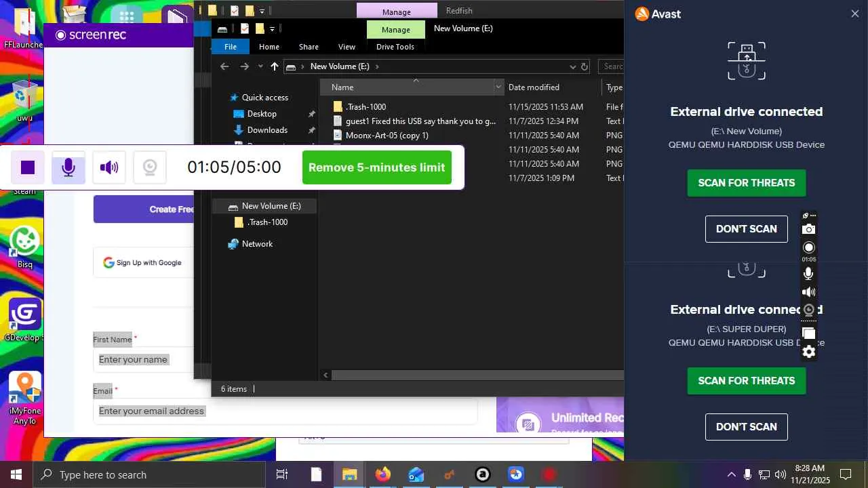
Task: Click the Explorer search box
Action: (612, 66)
